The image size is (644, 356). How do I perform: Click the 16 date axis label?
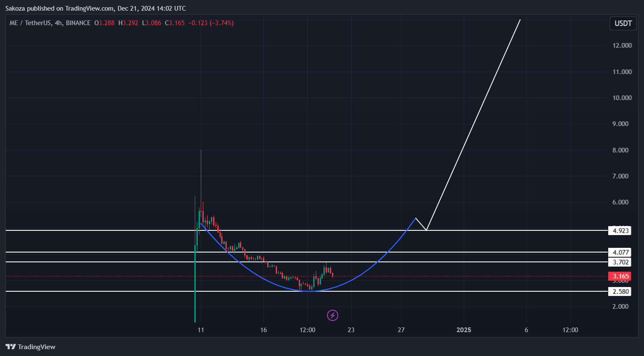point(263,330)
